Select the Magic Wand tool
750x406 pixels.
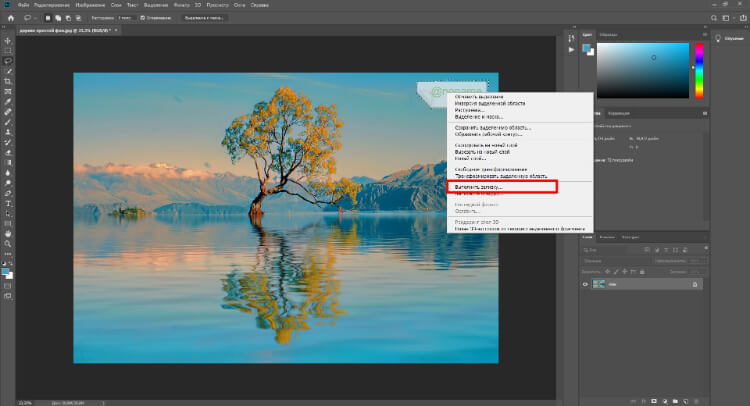8,71
